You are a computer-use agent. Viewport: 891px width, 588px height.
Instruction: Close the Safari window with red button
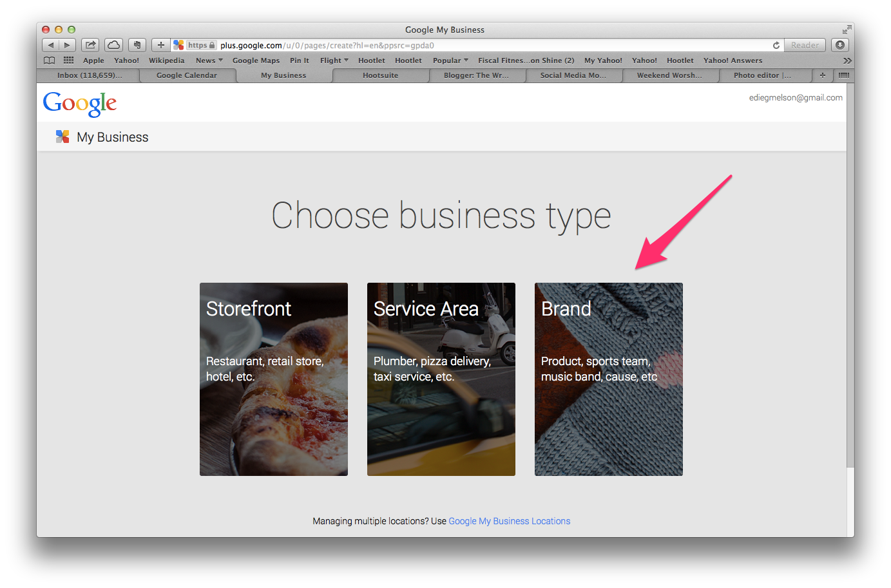pyautogui.click(x=46, y=30)
